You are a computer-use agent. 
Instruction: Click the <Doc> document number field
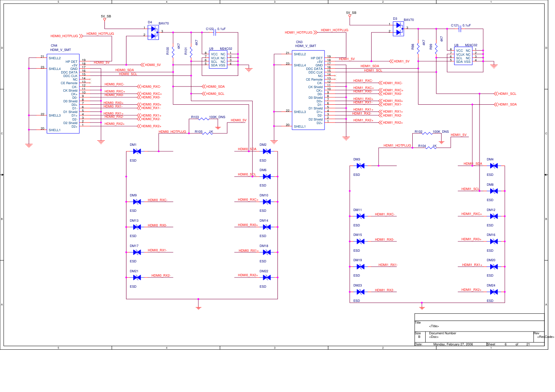click(434, 337)
